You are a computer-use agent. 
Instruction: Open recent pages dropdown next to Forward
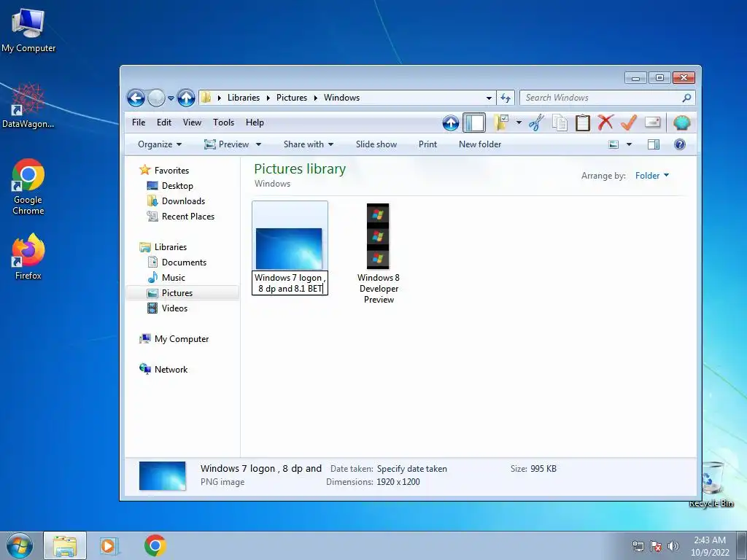171,98
